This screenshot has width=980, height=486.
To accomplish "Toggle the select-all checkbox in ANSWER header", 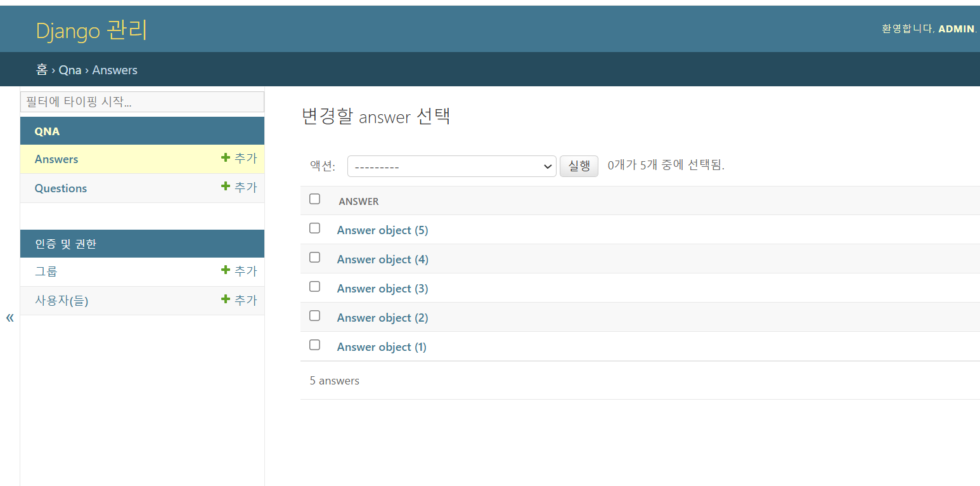I will [314, 199].
